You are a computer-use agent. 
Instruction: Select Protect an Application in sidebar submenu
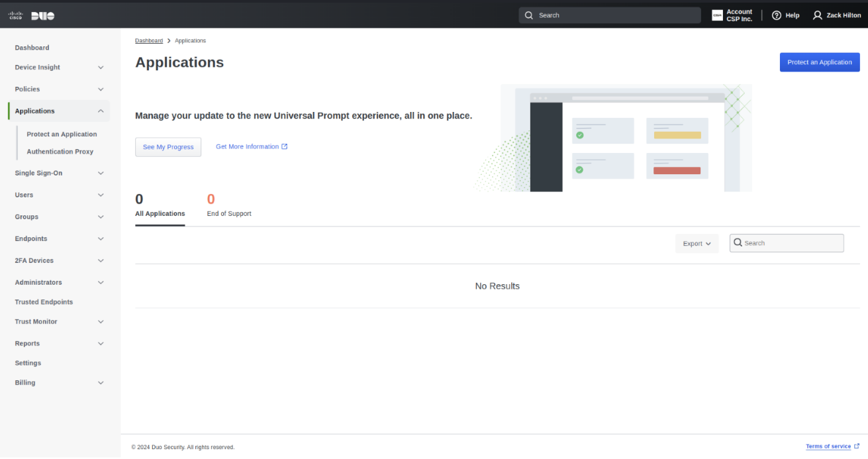pos(62,134)
